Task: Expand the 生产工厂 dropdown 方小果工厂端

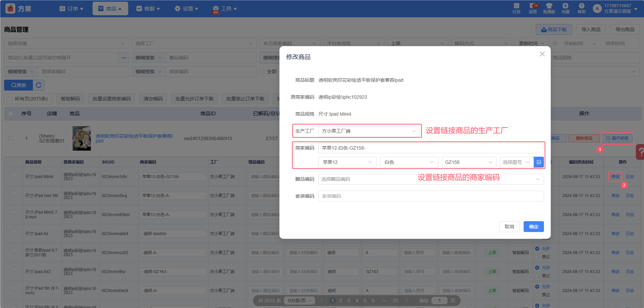Action: pyautogui.click(x=369, y=131)
